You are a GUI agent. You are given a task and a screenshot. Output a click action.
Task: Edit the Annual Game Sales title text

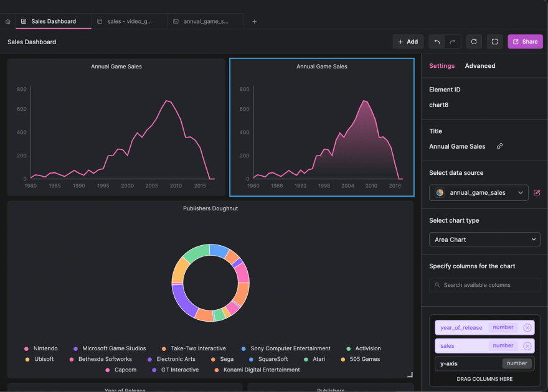[x=457, y=147]
